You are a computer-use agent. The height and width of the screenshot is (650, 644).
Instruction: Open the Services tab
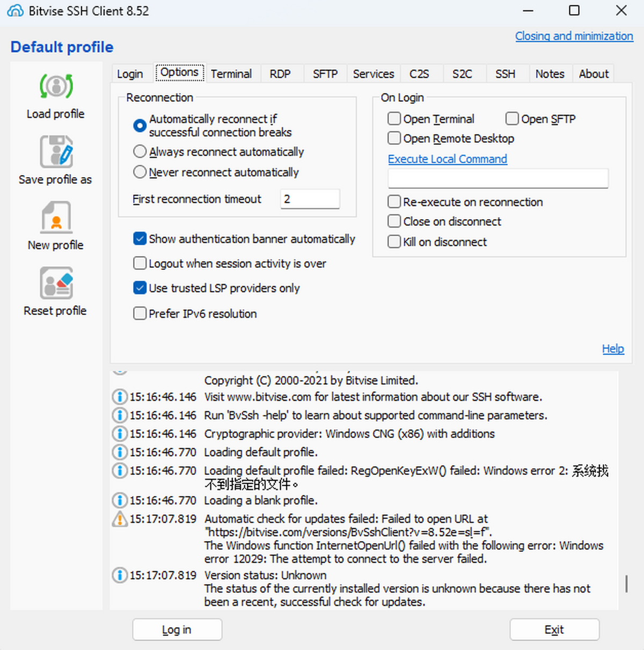point(374,74)
